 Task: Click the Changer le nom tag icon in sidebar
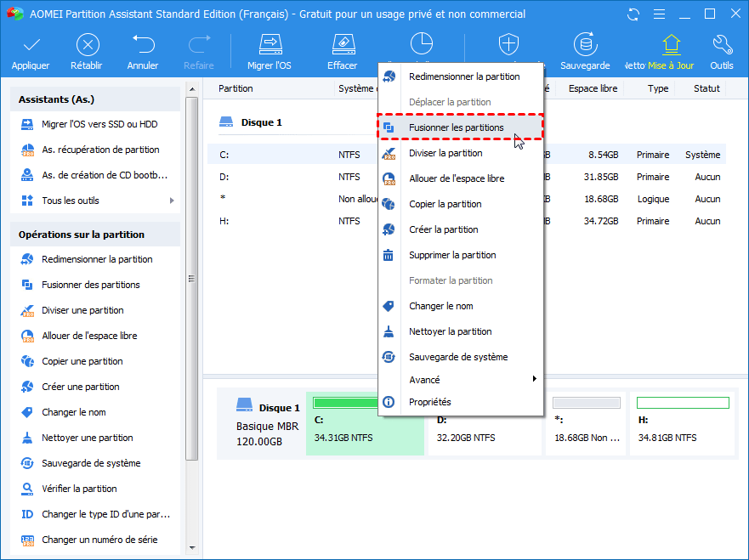coord(28,412)
